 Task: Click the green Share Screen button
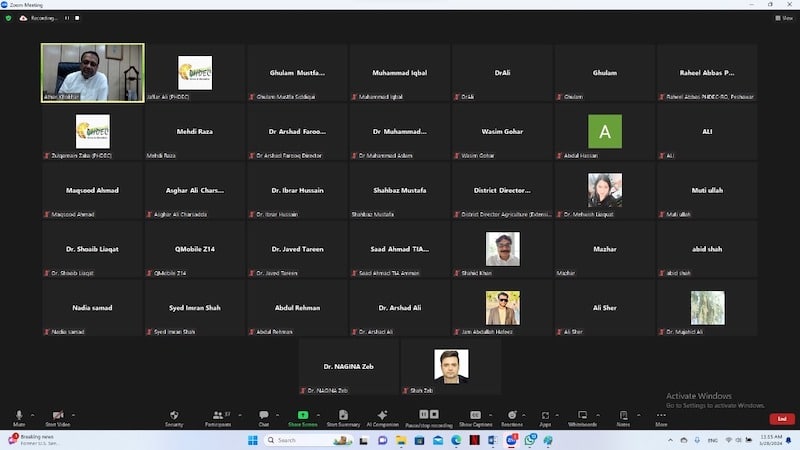(302, 415)
